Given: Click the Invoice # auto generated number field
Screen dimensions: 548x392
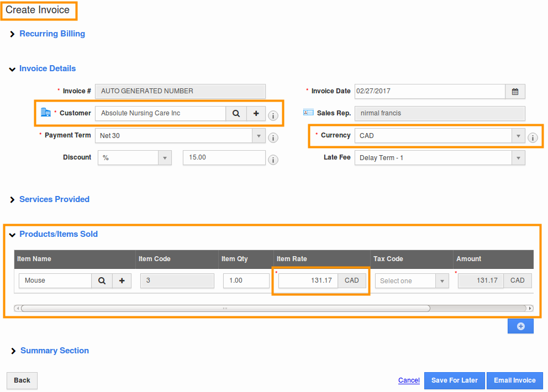Looking at the screenshot, I should pos(180,92).
